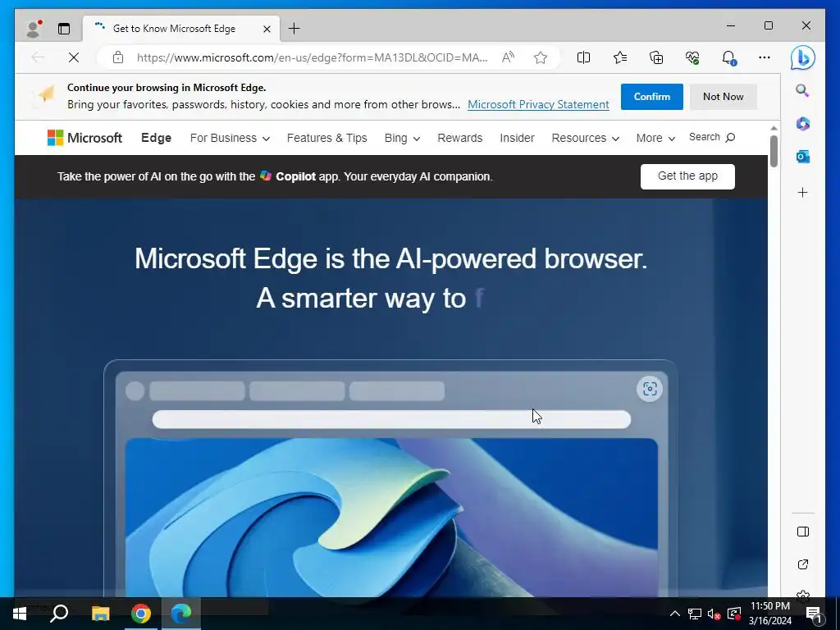
Task: Click Get the app button
Action: (687, 176)
